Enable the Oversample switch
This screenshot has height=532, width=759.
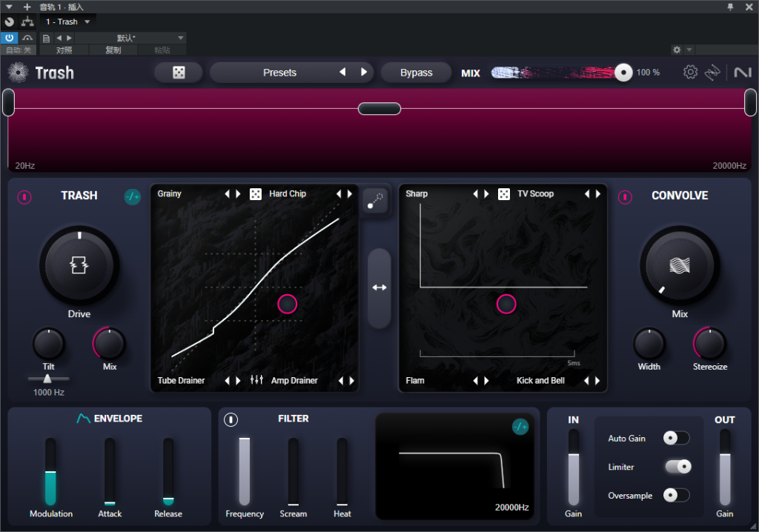point(676,495)
